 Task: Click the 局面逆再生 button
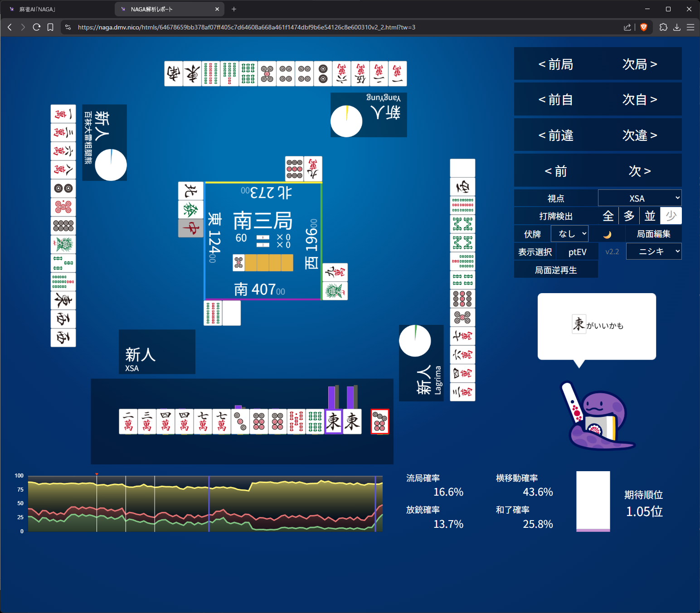pyautogui.click(x=556, y=270)
